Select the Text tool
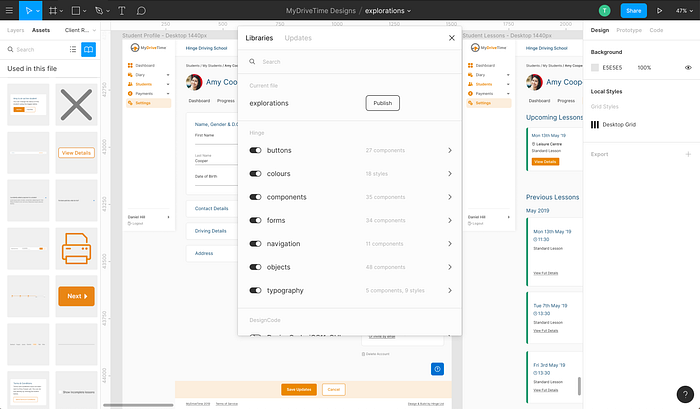Image resolution: width=700 pixels, height=409 pixels. pos(121,10)
